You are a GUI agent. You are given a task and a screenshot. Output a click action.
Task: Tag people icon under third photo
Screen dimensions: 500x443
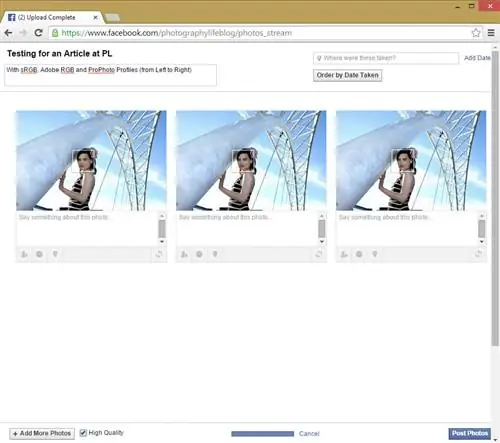(x=344, y=254)
